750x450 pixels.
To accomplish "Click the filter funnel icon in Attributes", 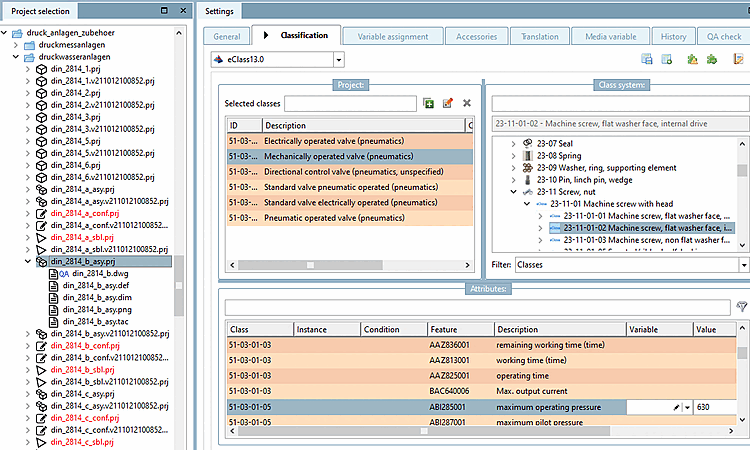I will (x=741, y=306).
